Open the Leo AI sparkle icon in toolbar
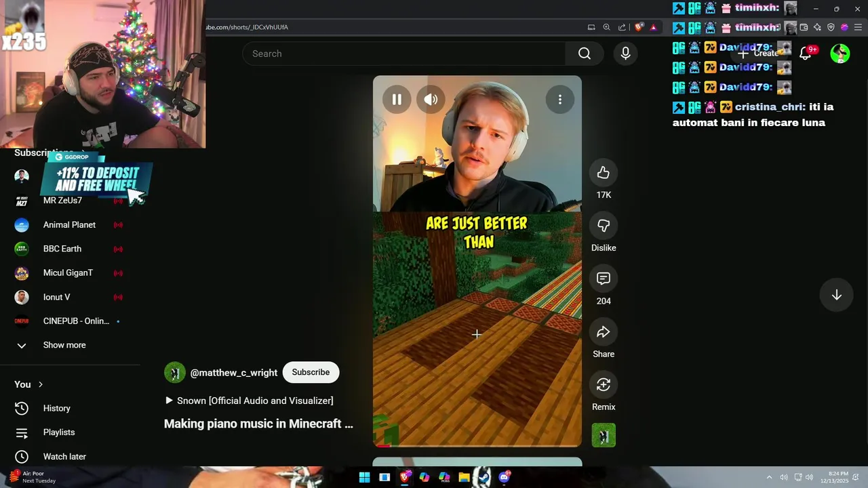This screenshot has height=488, width=868. (817, 27)
